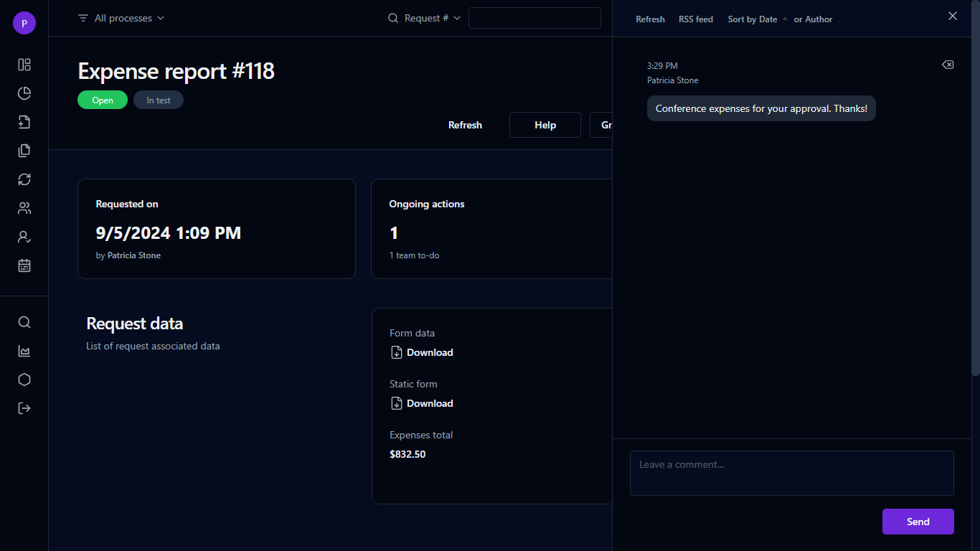980x551 pixels.
Task: Open the Request # search type dropdown
Action: click(425, 18)
